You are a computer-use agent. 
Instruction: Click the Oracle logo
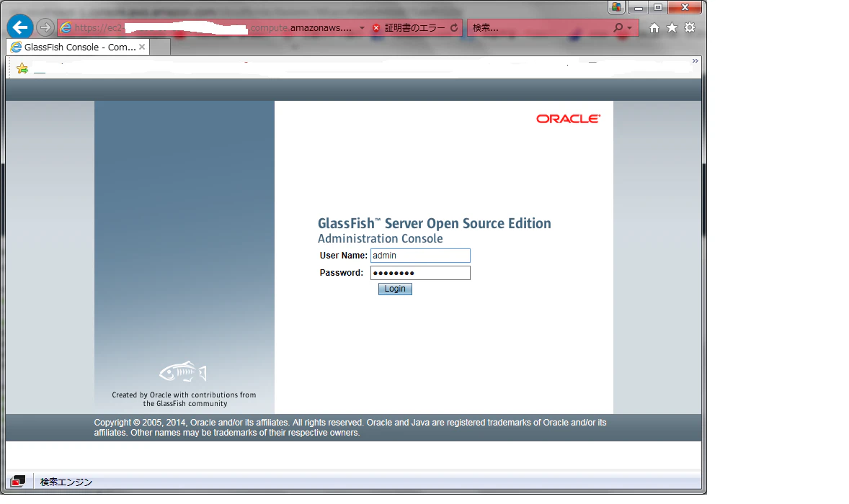point(568,119)
